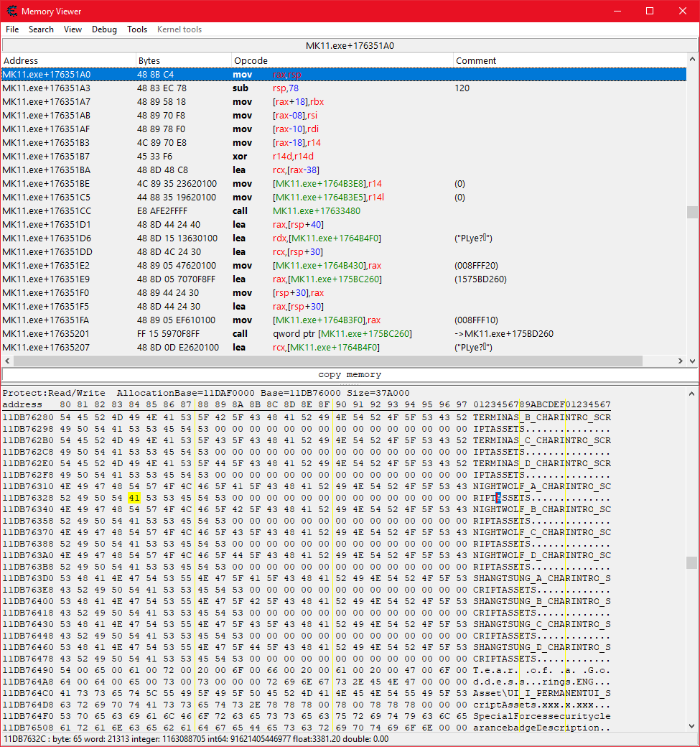
Task: Select the instruction at MK11.exe+176351E2
Action: tap(344, 265)
